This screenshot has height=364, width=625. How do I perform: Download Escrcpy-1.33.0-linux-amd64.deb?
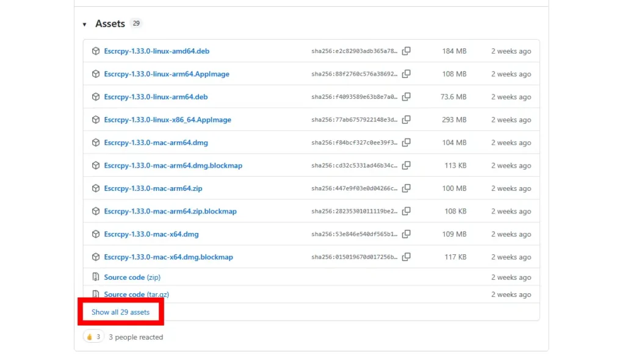[x=156, y=51]
